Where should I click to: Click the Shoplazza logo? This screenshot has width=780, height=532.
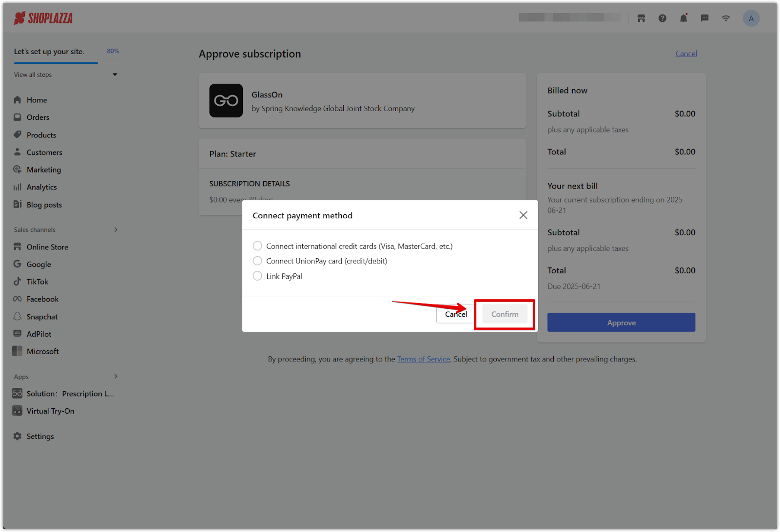tap(43, 19)
